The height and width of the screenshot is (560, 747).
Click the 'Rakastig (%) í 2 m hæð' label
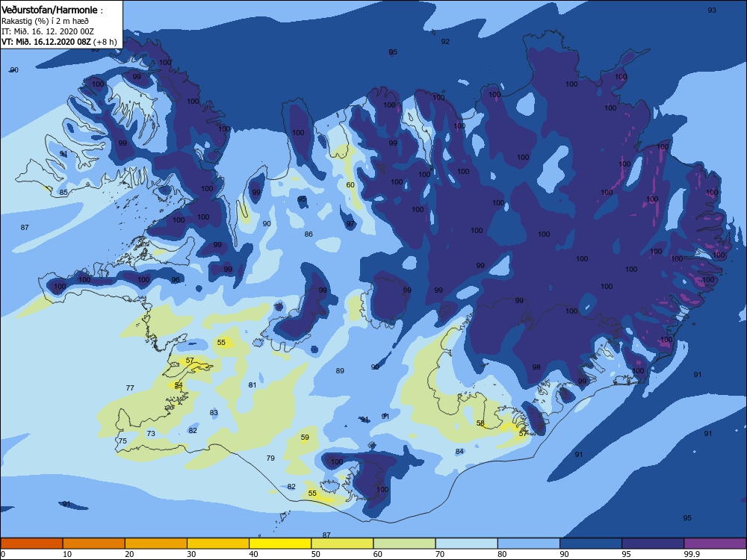pos(45,21)
